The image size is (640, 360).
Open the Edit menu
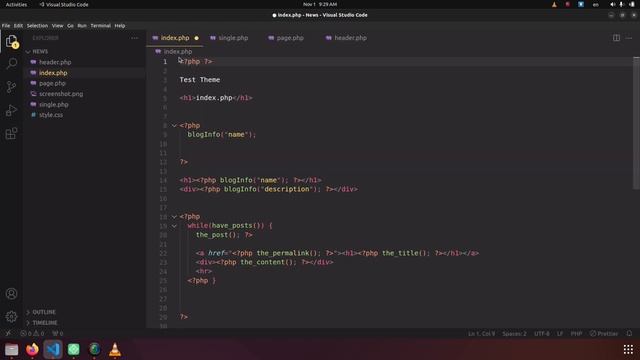[x=18, y=26]
